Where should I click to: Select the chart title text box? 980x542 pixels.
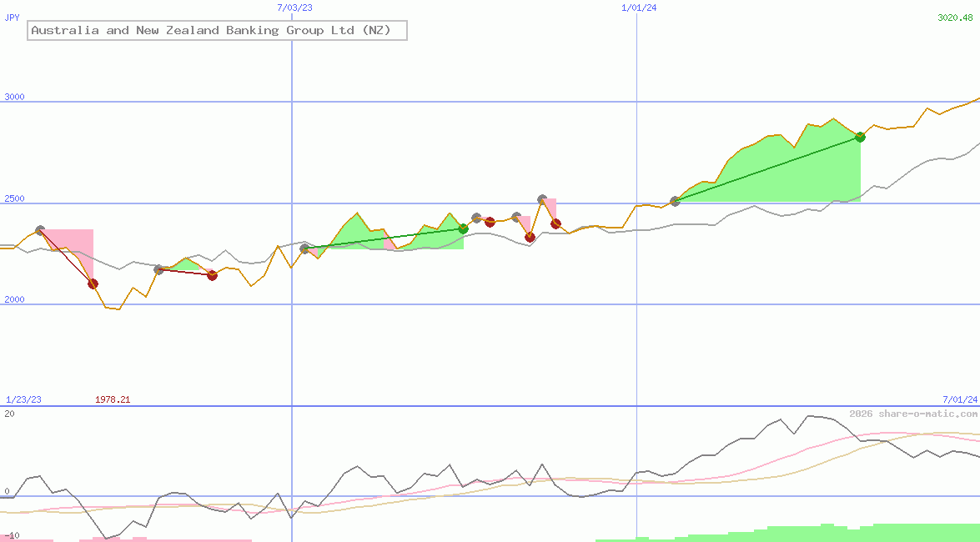click(x=217, y=30)
